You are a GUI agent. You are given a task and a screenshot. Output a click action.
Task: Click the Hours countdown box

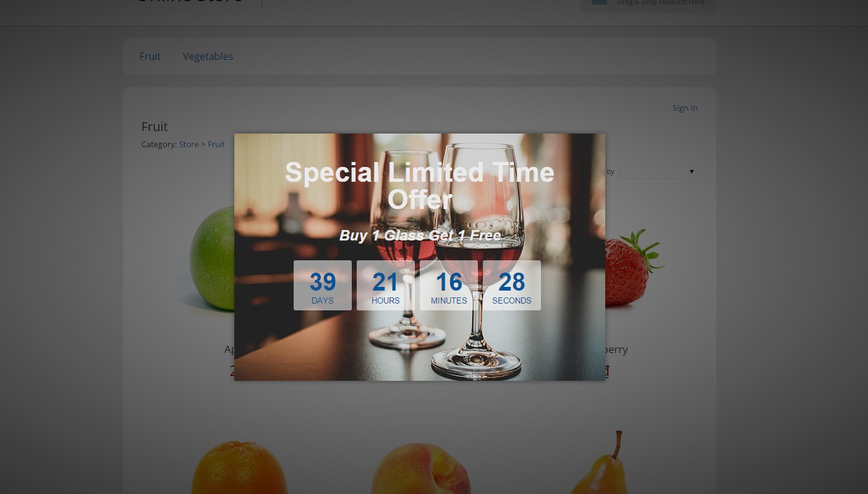tap(386, 285)
